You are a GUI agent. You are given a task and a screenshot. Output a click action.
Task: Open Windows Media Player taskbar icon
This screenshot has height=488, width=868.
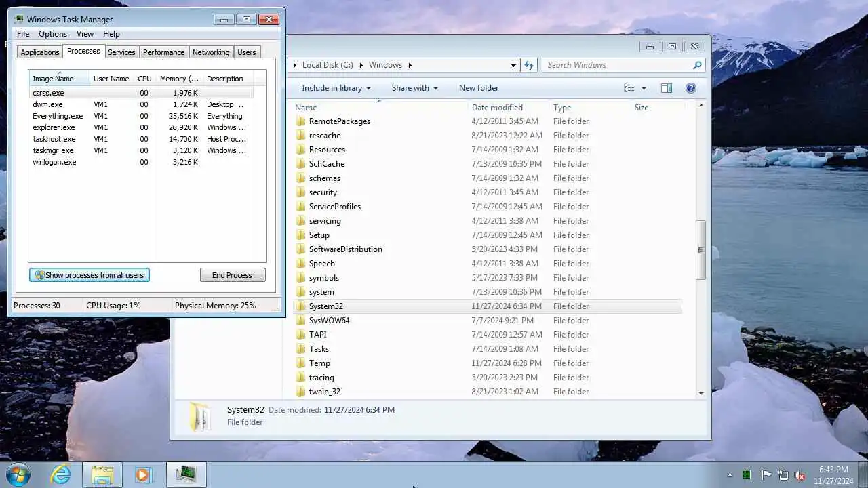pyautogui.click(x=142, y=474)
